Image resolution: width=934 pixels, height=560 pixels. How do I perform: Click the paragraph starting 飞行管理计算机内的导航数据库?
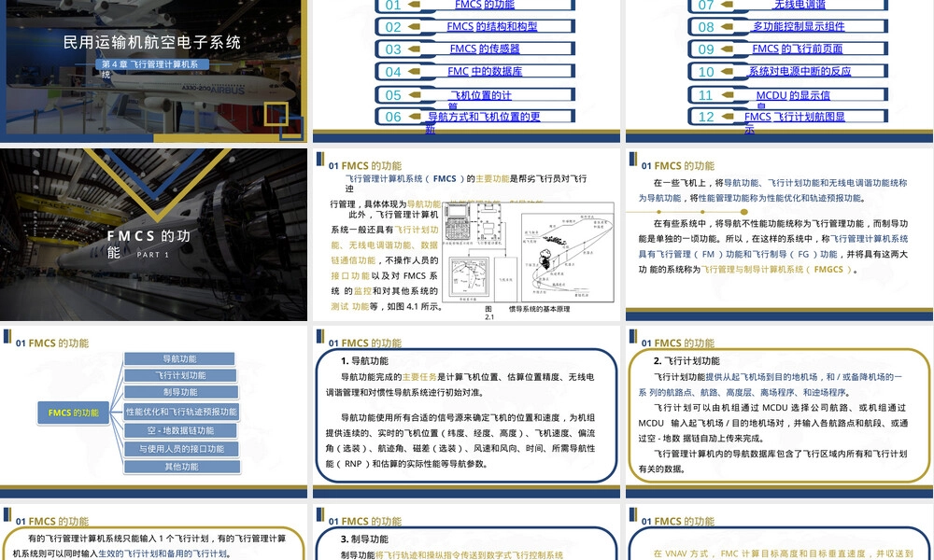point(772,461)
